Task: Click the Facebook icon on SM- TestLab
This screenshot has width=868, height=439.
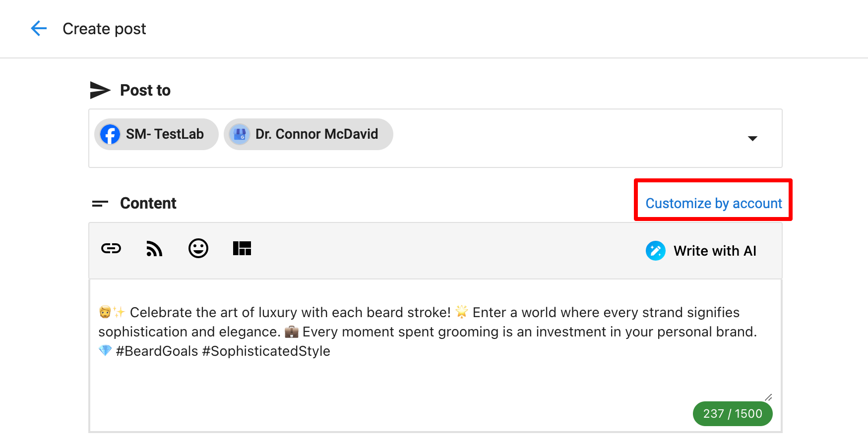Action: [110, 134]
